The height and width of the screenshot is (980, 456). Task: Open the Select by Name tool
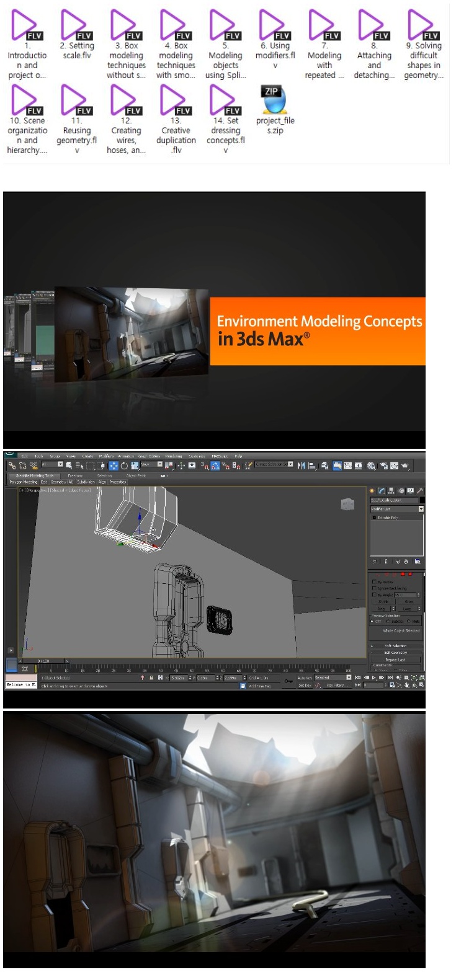[x=79, y=465]
